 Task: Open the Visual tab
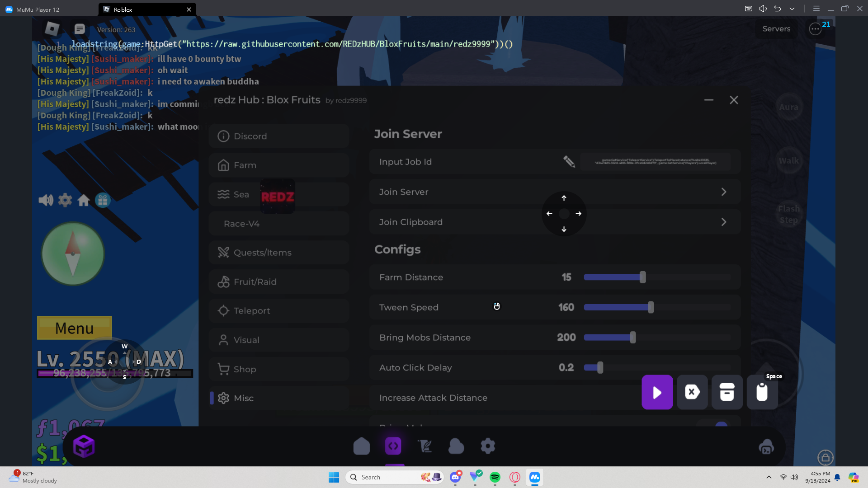coord(279,340)
